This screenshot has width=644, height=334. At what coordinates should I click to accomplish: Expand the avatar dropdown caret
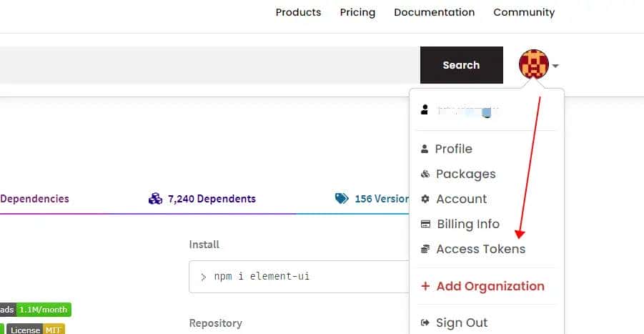click(x=555, y=66)
